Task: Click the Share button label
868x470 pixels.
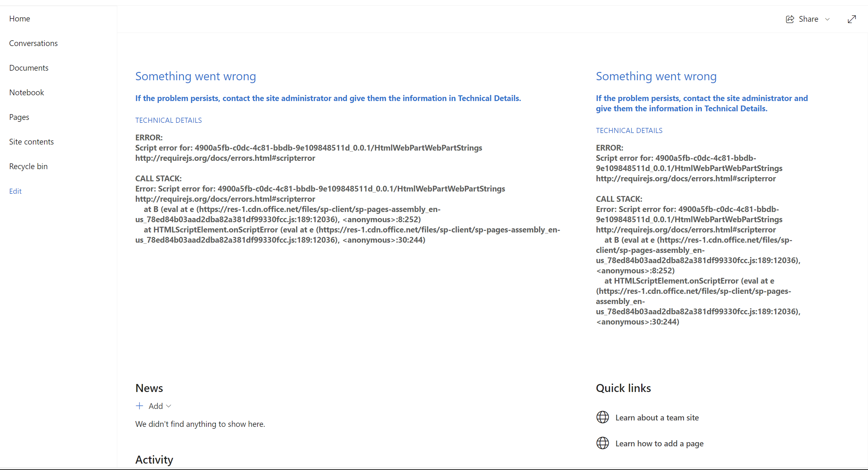Action: point(808,19)
